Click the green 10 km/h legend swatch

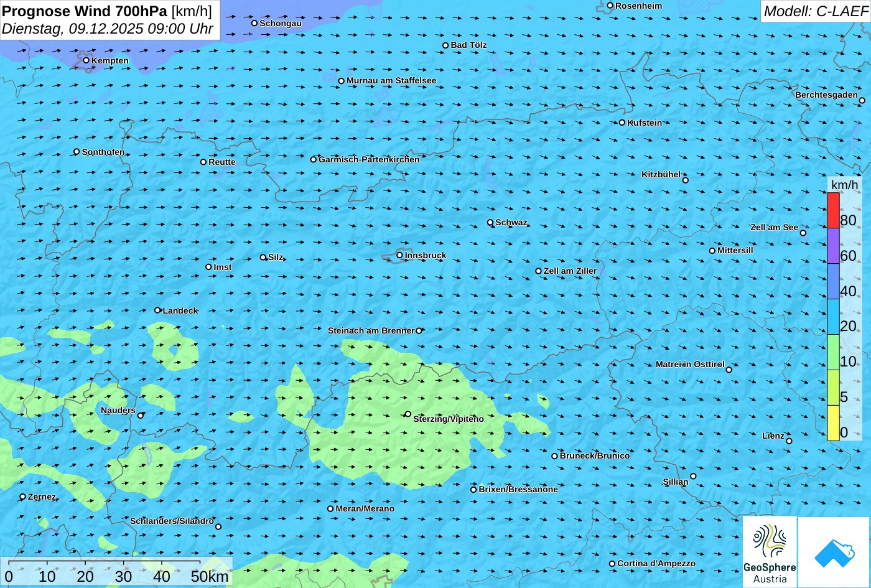[x=833, y=352]
